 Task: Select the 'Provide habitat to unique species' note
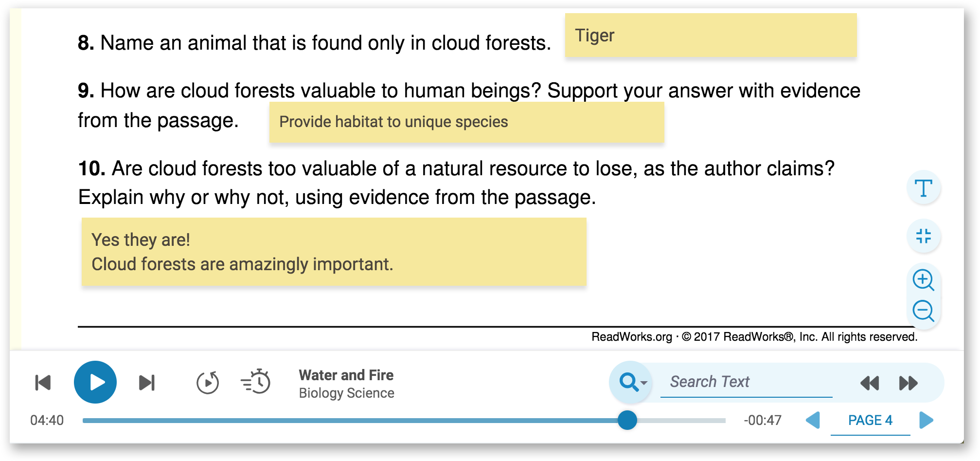[x=466, y=122]
